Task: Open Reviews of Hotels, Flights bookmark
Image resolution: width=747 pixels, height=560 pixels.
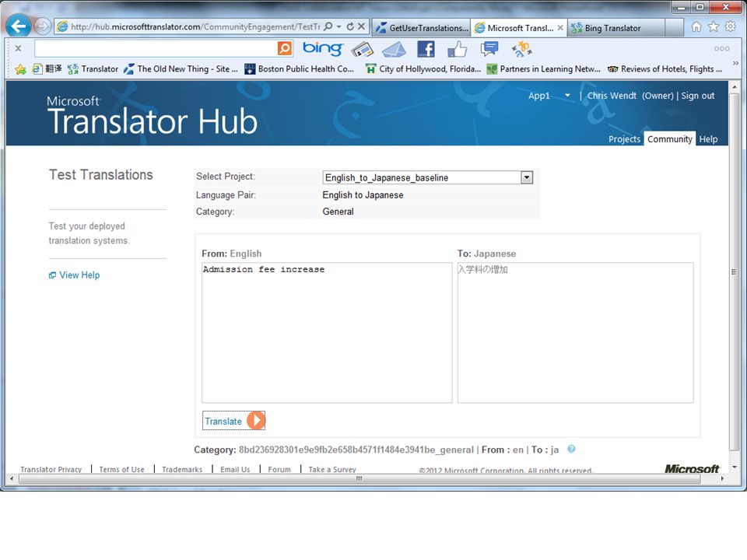Action: (665, 69)
